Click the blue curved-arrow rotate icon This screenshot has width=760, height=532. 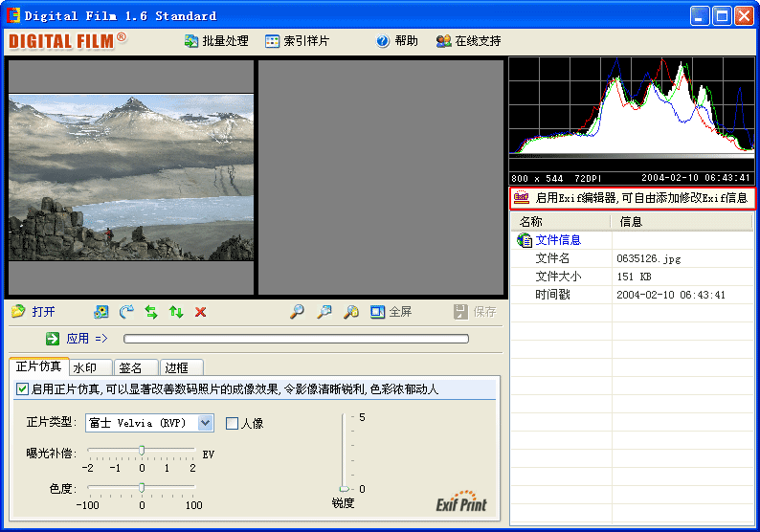coord(126,312)
